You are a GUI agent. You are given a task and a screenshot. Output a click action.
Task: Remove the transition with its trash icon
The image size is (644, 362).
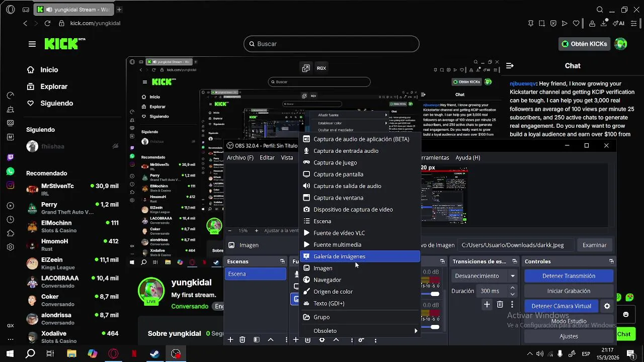500,305
